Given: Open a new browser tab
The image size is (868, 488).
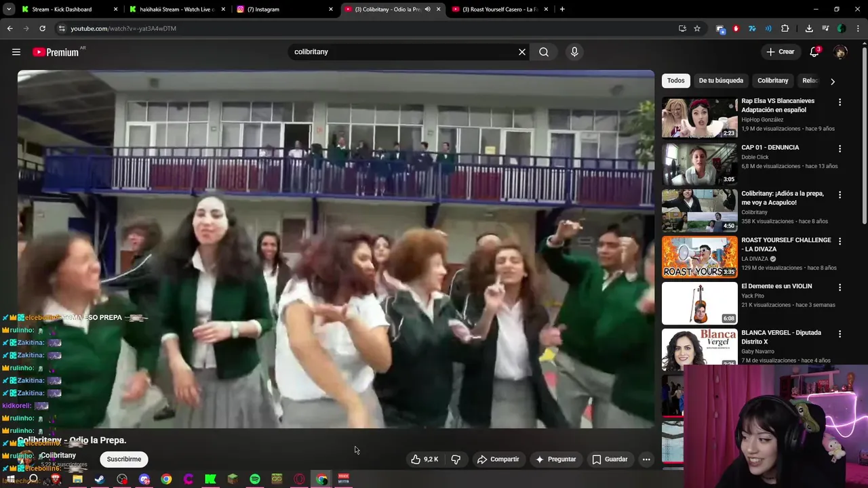Looking at the screenshot, I should pos(562,9).
